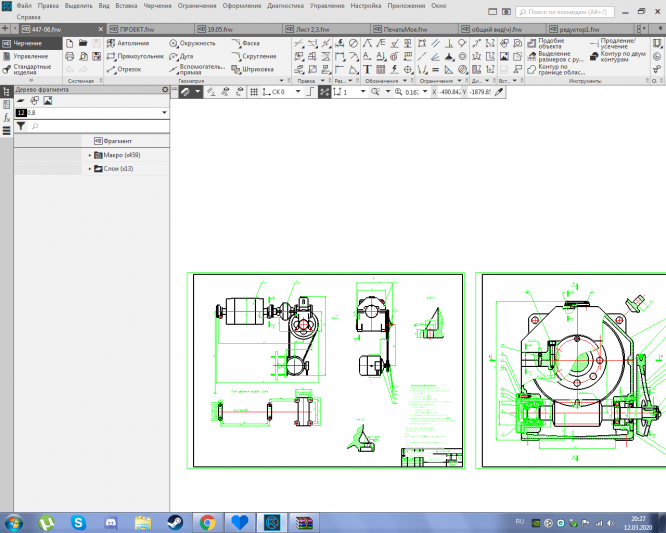Viewport: 666px width, 533px height.
Task: Click the Стандартные изделия button
Action: [31, 71]
